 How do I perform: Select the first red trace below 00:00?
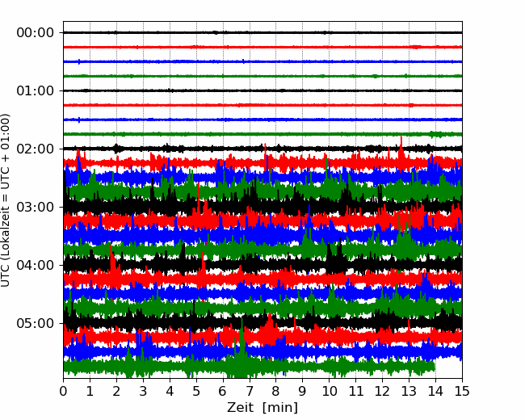click(242, 47)
